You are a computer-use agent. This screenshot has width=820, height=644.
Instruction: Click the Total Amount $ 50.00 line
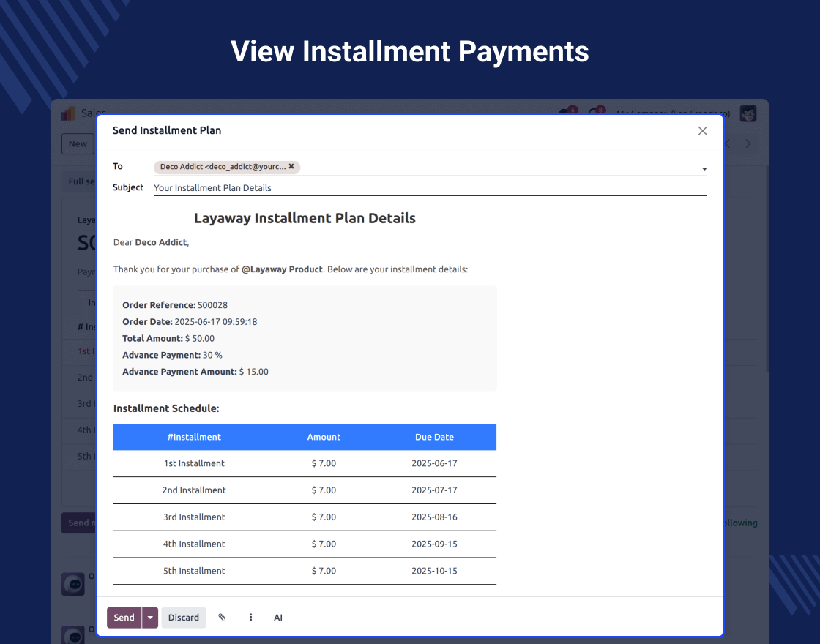pyautogui.click(x=168, y=338)
